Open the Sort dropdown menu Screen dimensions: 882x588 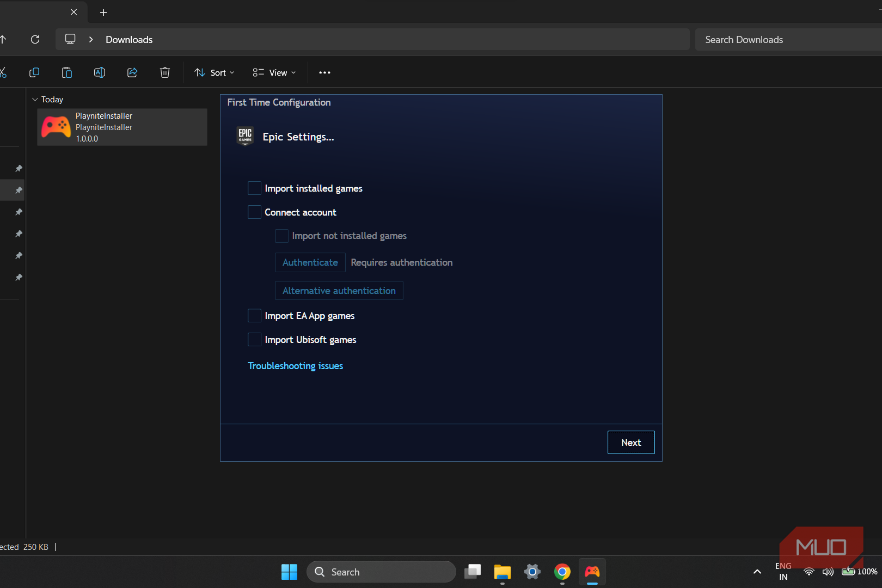tap(215, 72)
